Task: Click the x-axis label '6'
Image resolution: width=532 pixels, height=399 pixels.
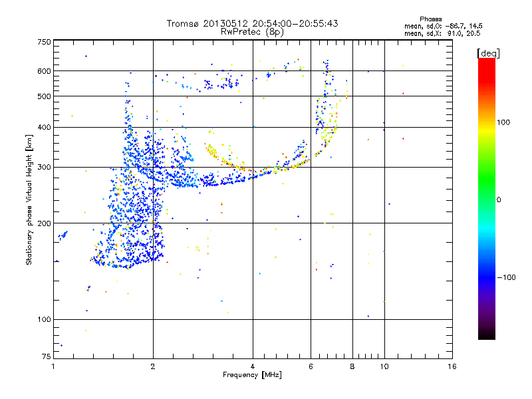Action: click(311, 366)
